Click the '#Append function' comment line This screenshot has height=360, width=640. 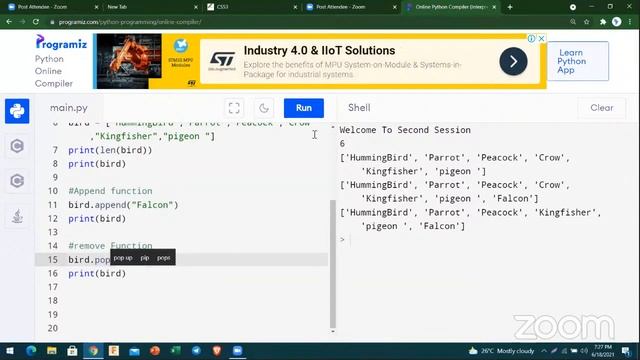tap(110, 191)
